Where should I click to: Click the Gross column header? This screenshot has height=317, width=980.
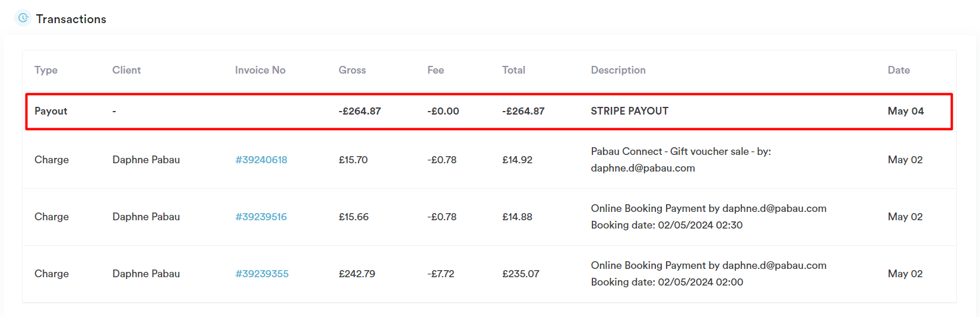coord(352,70)
